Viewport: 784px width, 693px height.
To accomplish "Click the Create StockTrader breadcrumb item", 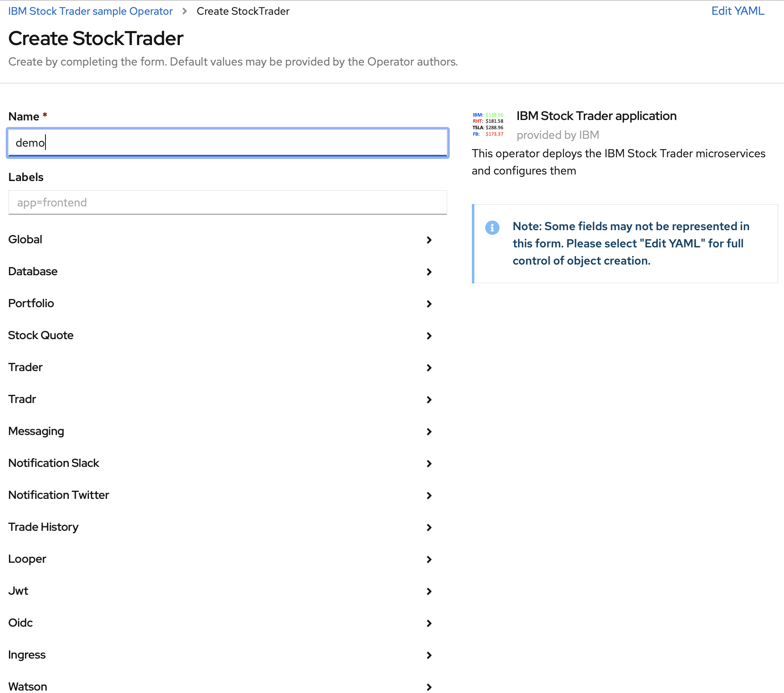I will click(x=243, y=11).
